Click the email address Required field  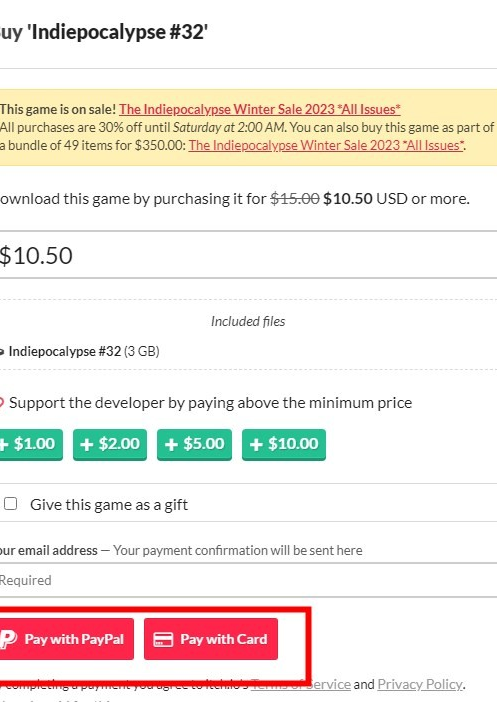point(248,580)
